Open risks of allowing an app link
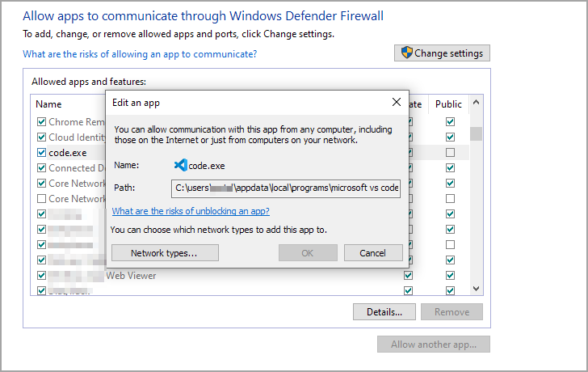 (140, 54)
